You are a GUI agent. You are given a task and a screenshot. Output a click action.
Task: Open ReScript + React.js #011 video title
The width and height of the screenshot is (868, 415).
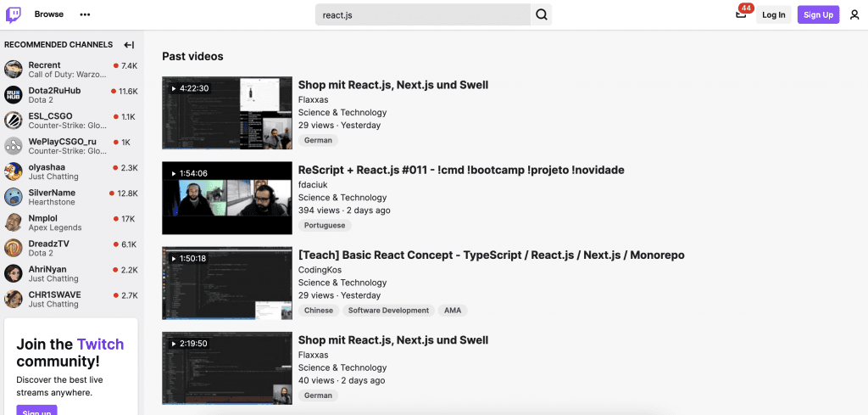coord(461,170)
